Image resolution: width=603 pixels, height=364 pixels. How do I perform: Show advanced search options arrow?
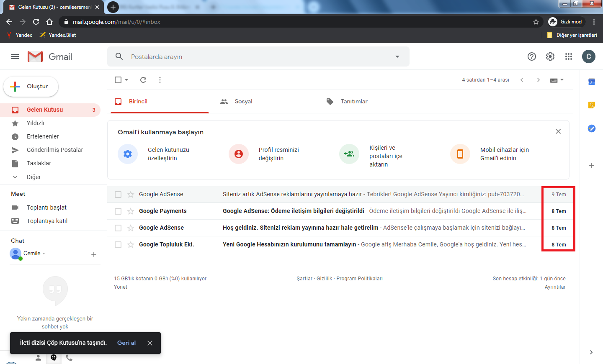[x=397, y=56]
